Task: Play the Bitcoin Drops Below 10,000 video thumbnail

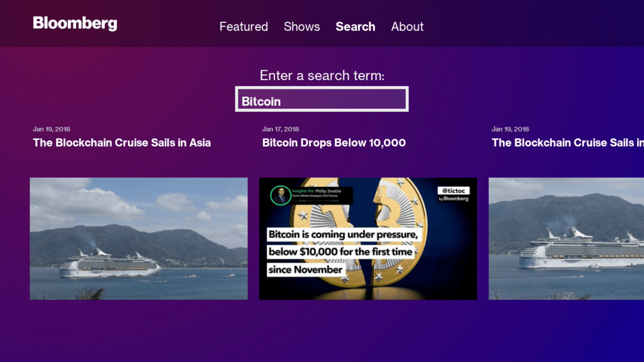Action: 368,238
